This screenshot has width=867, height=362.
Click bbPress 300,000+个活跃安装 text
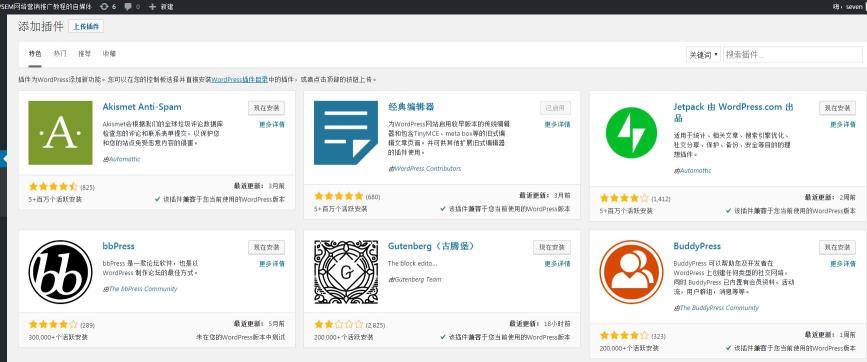click(x=58, y=337)
